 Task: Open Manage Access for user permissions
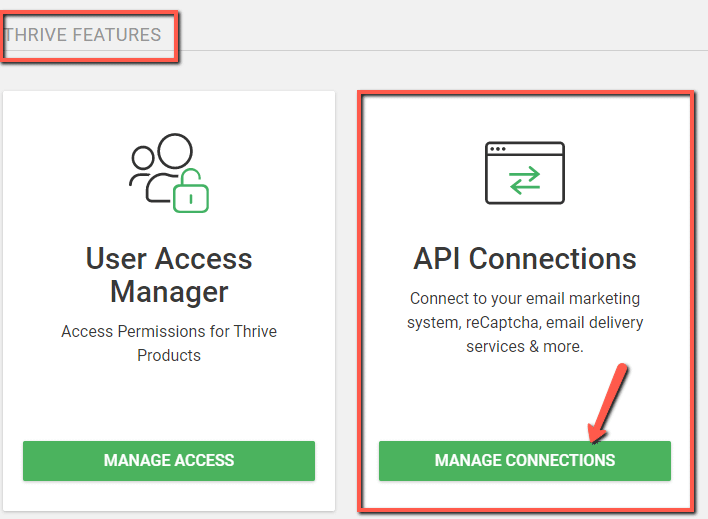(x=169, y=461)
